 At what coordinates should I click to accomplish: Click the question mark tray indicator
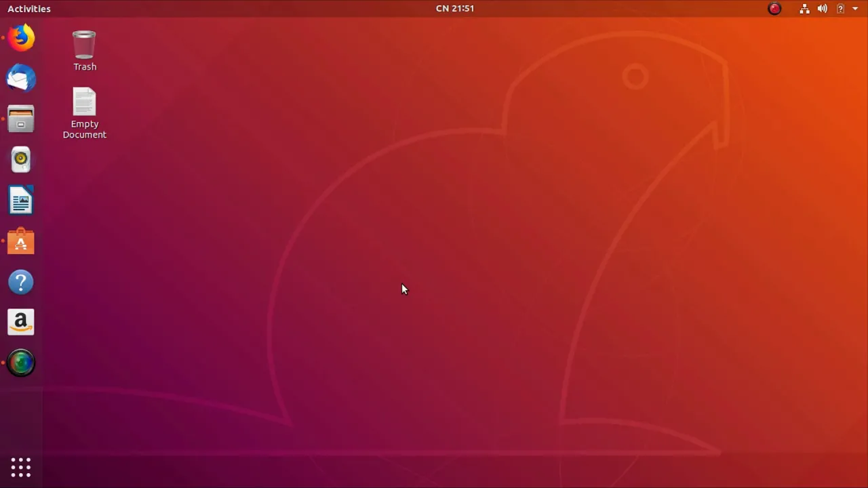[840, 9]
